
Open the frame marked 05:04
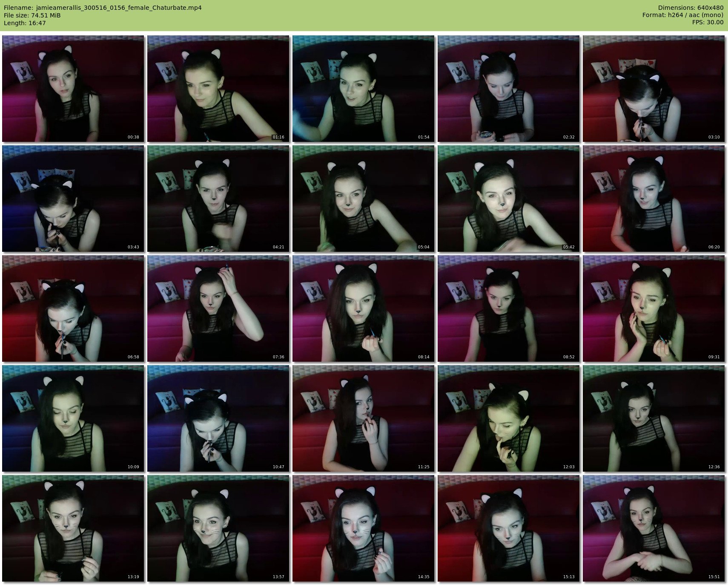(364, 199)
